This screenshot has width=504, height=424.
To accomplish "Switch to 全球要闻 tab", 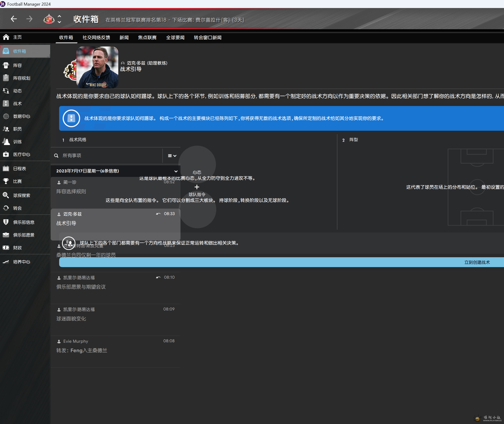I will tap(175, 37).
